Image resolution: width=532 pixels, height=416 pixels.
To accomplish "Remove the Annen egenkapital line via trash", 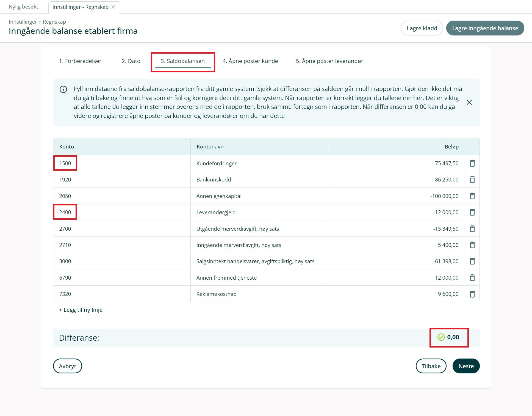I will pos(472,196).
